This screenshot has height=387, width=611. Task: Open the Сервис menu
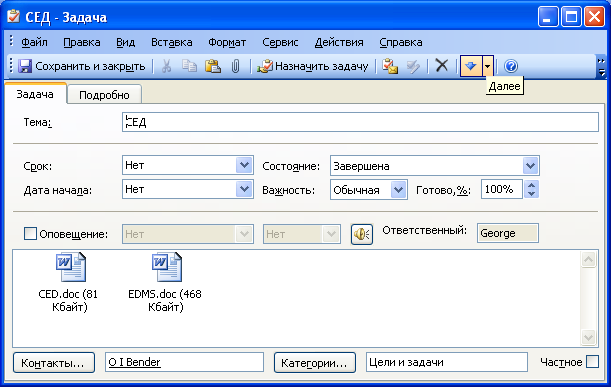pyautogui.click(x=280, y=42)
